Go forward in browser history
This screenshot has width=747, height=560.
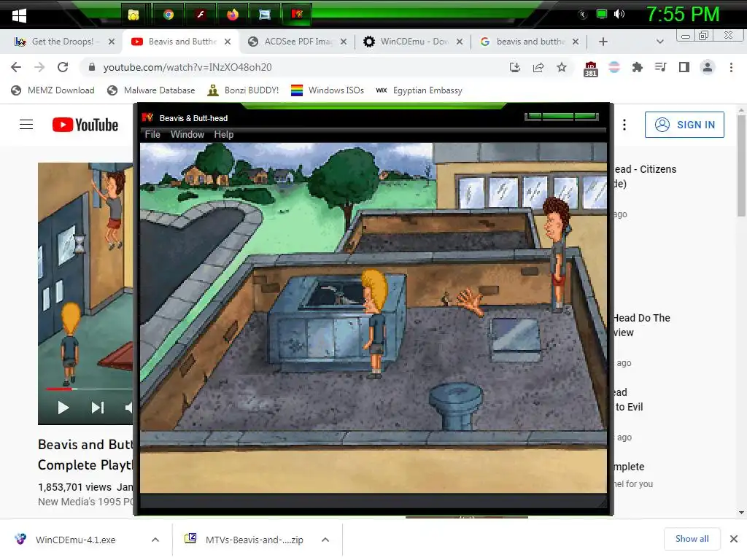click(x=39, y=67)
